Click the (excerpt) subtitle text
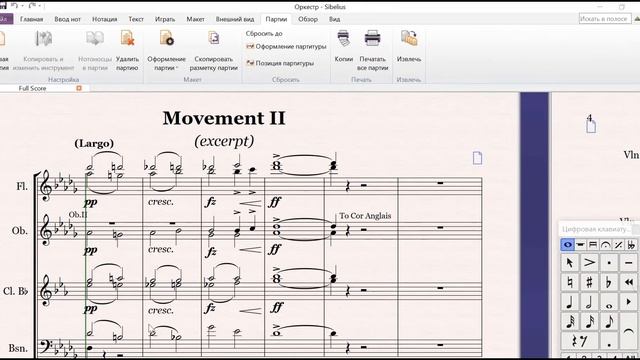 point(224,141)
